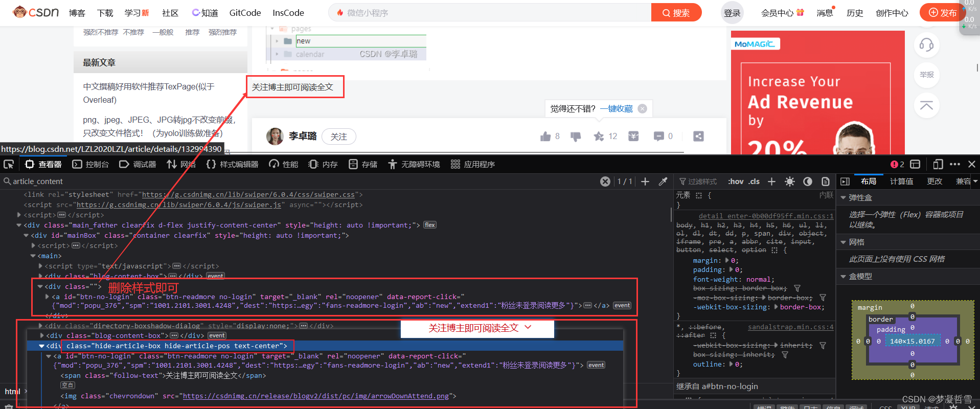Image resolution: width=980 pixels, height=409 pixels.
Task: Share the article with share icon
Action: [698, 136]
